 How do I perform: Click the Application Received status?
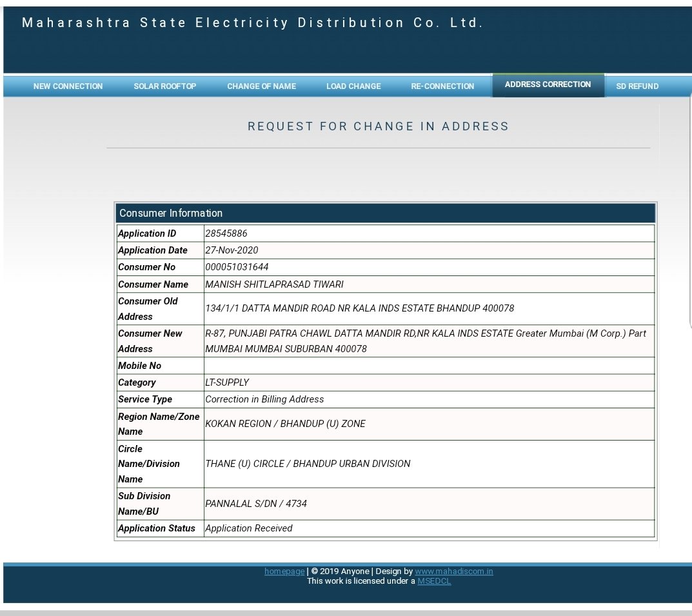pos(248,528)
